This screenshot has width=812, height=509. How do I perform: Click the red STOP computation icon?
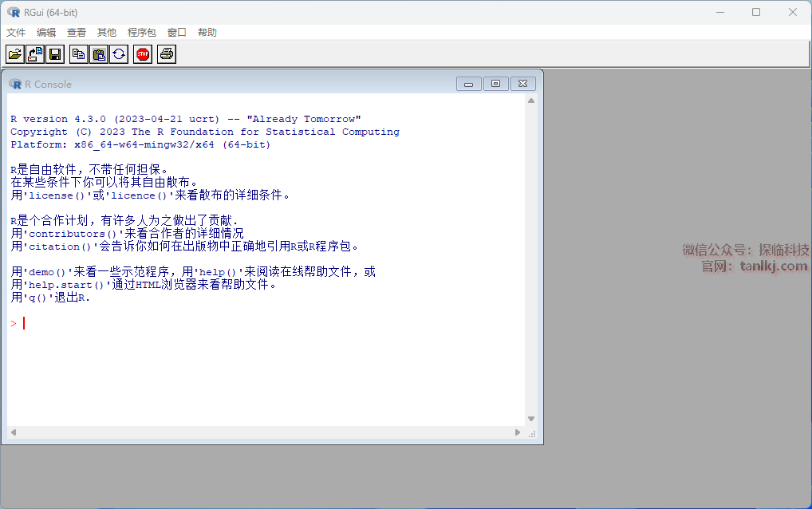(143, 53)
